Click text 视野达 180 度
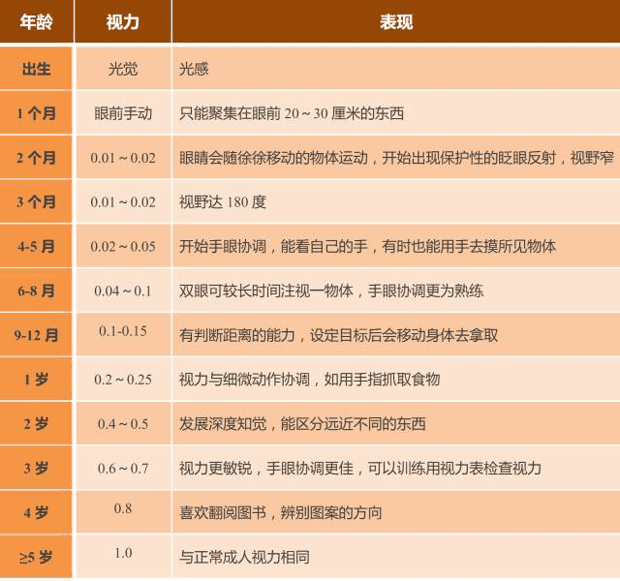 click(x=223, y=202)
